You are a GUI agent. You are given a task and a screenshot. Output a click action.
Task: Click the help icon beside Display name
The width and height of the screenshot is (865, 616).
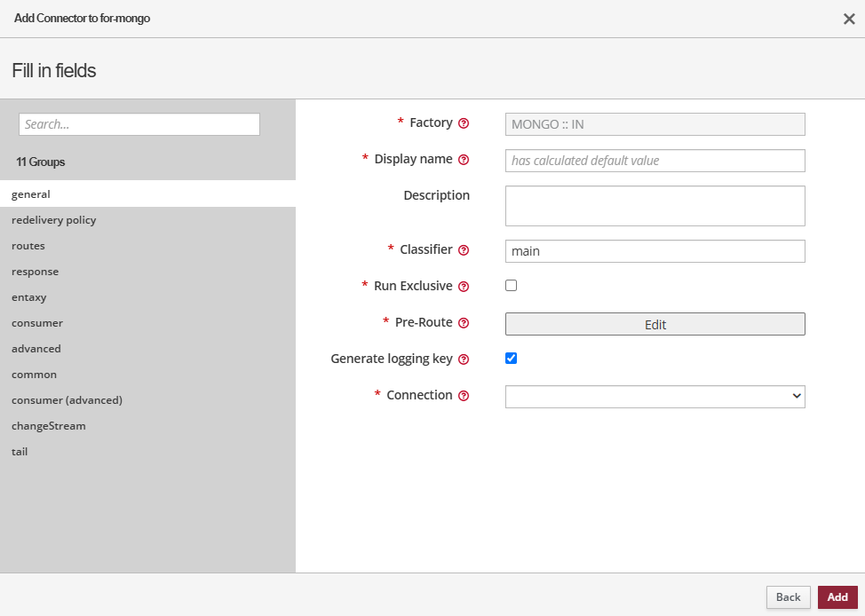pos(464,160)
